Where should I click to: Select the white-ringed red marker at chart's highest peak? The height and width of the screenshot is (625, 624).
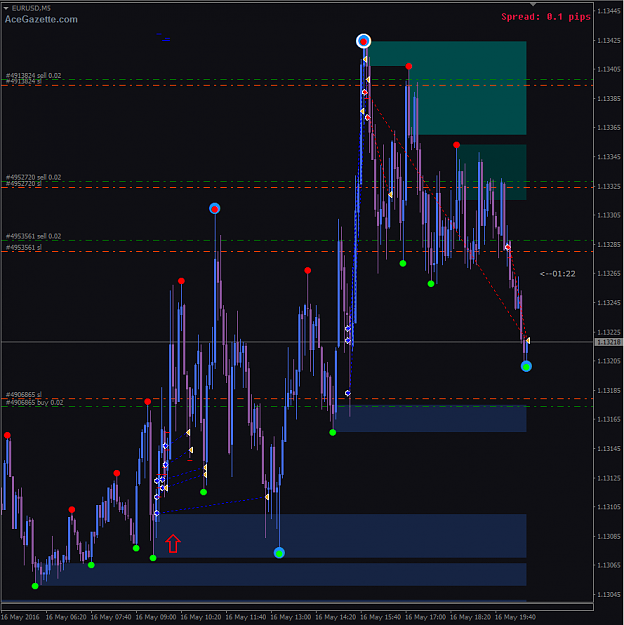pos(363,41)
